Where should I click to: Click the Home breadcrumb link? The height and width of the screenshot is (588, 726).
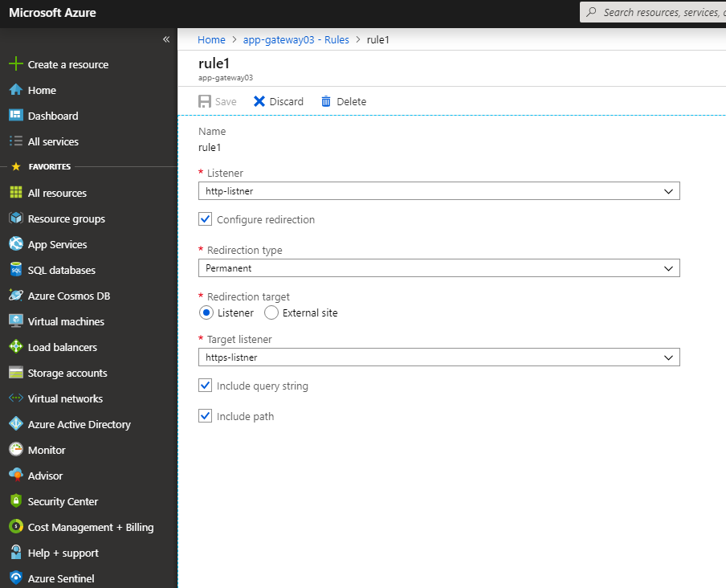click(x=211, y=40)
